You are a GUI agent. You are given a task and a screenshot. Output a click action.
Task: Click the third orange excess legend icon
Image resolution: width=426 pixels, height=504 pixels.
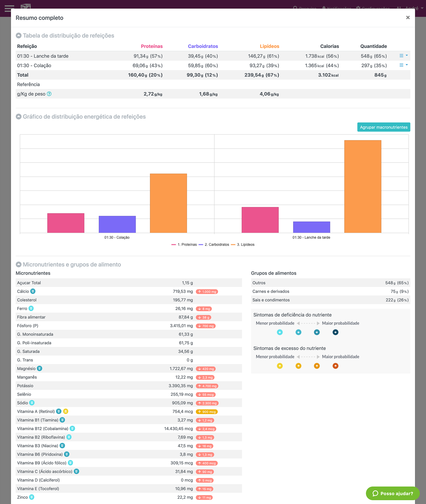click(x=317, y=366)
